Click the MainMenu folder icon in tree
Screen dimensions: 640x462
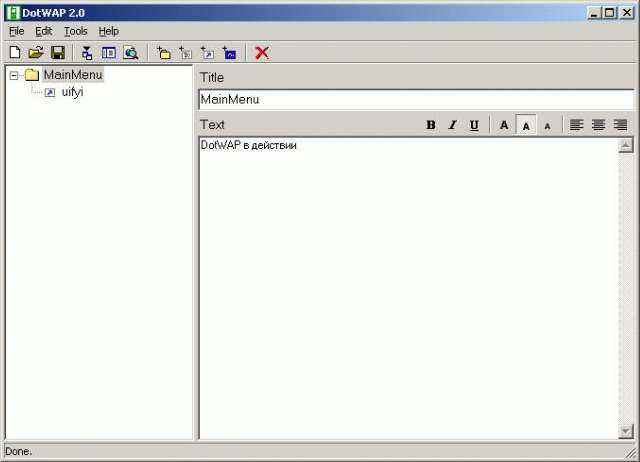(x=32, y=75)
